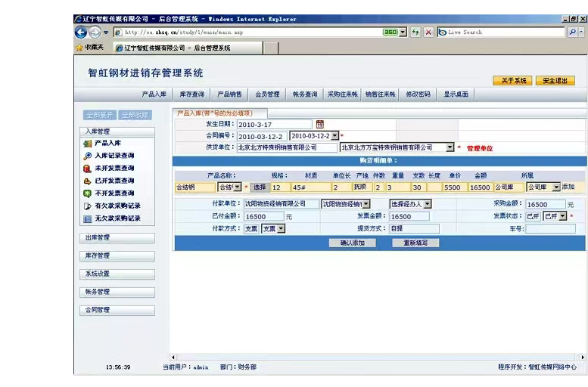Click the 不开发票查询 green icon
This screenshot has height=387, width=588.
tap(88, 193)
